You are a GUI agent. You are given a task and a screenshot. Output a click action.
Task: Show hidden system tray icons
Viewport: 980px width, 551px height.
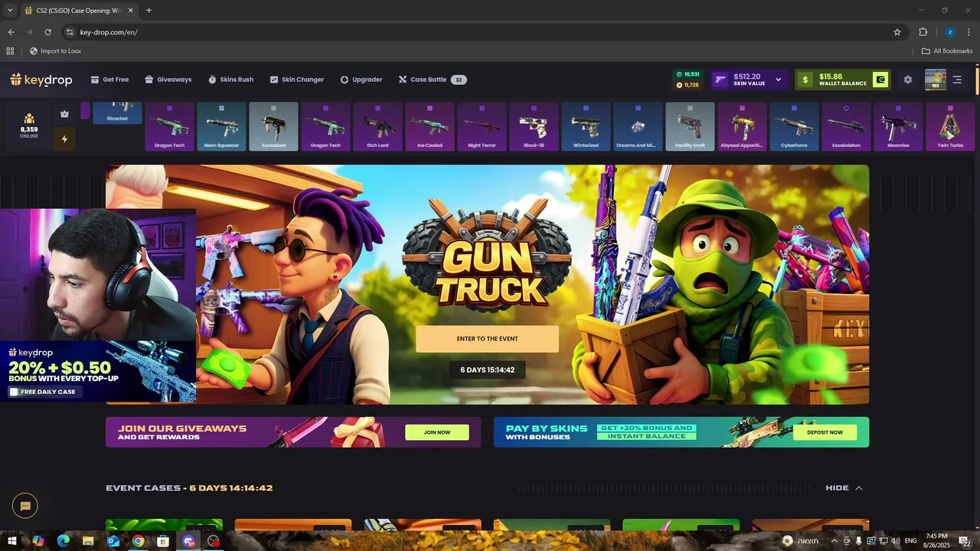pos(834,541)
